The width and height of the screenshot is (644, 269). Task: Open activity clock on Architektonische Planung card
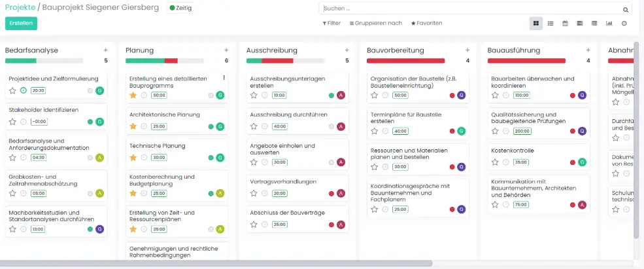coord(144,127)
